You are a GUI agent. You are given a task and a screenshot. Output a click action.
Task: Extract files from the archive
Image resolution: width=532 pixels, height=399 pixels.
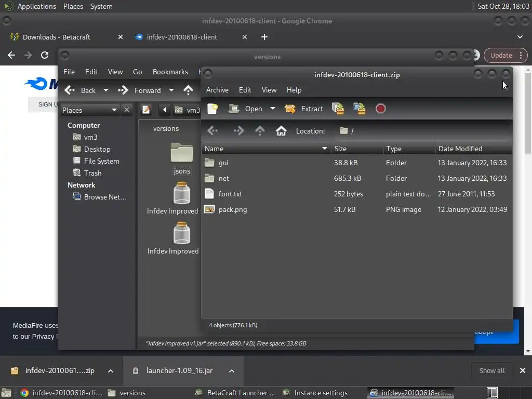(303, 109)
